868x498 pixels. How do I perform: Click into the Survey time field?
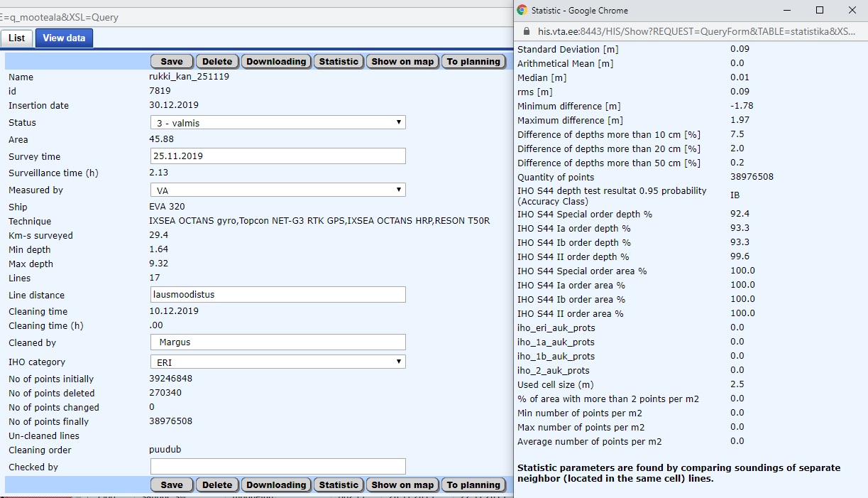pos(278,156)
